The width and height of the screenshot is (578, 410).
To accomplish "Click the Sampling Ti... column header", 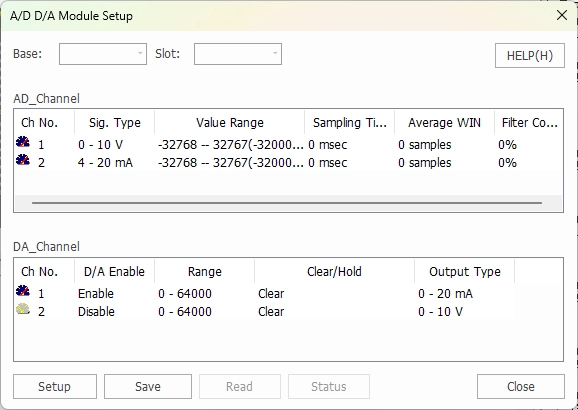I will tap(349, 122).
